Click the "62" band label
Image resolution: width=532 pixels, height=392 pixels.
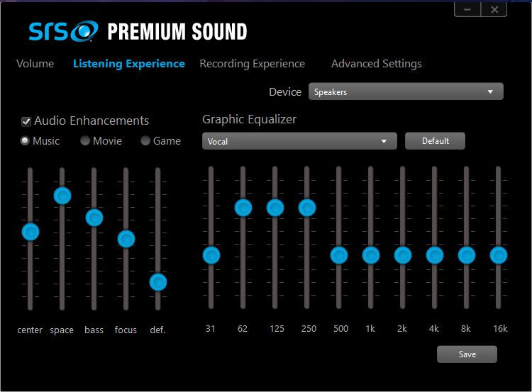tap(243, 329)
